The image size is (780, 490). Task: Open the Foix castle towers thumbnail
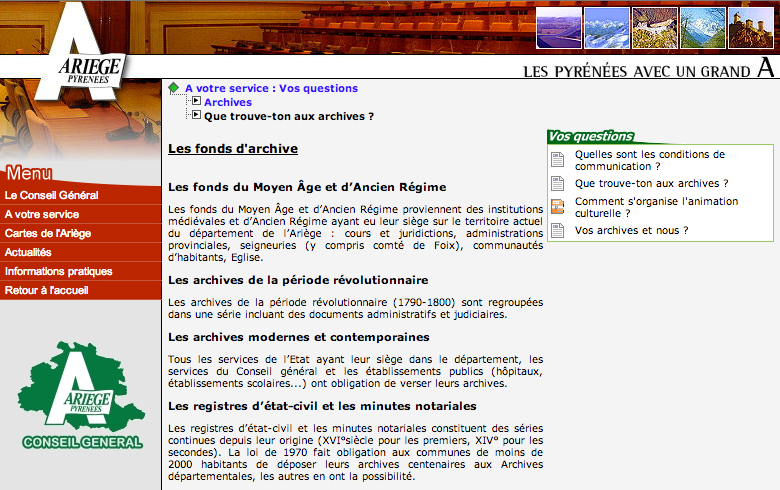751,28
